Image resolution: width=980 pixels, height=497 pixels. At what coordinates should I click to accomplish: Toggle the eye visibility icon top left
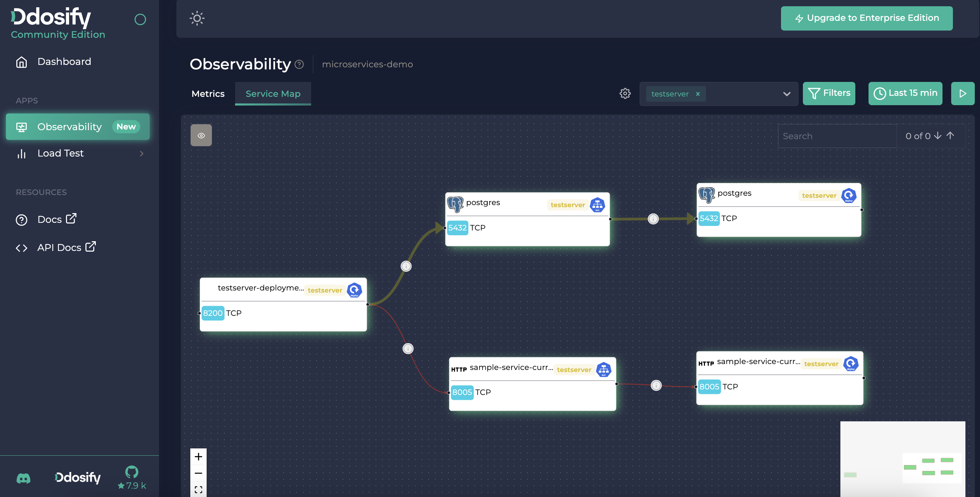click(201, 135)
